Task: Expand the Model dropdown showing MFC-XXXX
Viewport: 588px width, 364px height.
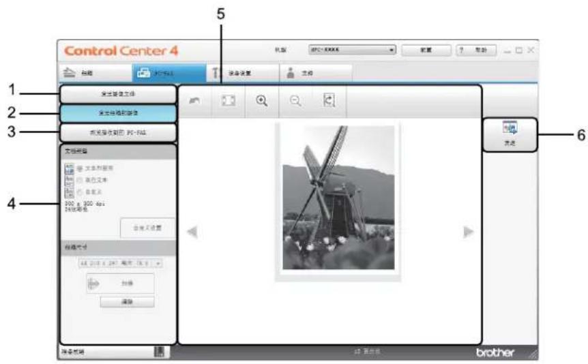Action: (x=352, y=50)
